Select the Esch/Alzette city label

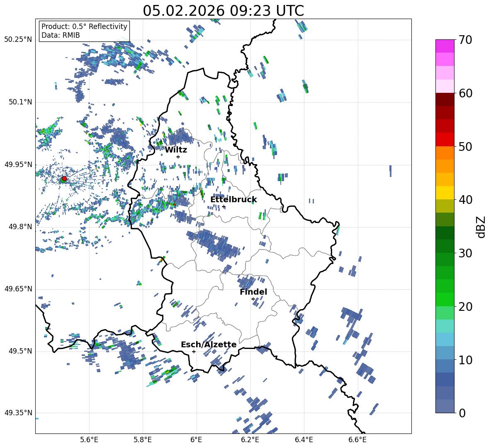pos(208,344)
